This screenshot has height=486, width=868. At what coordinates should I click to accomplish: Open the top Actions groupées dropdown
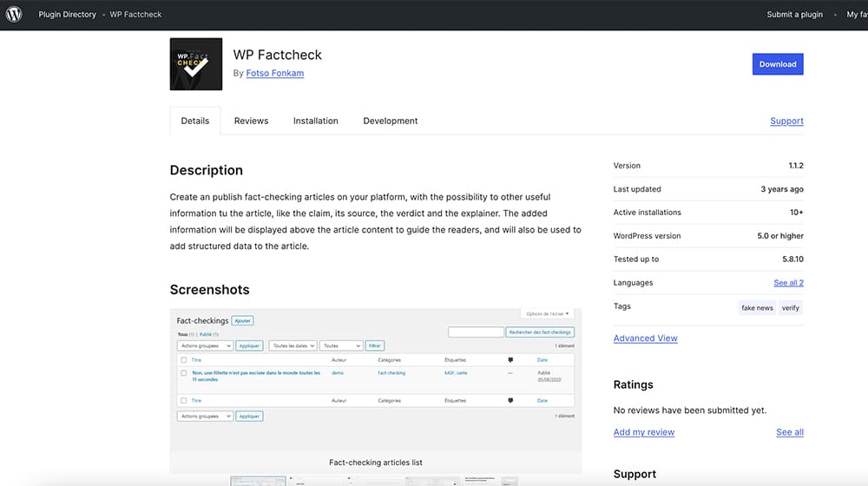(205, 345)
